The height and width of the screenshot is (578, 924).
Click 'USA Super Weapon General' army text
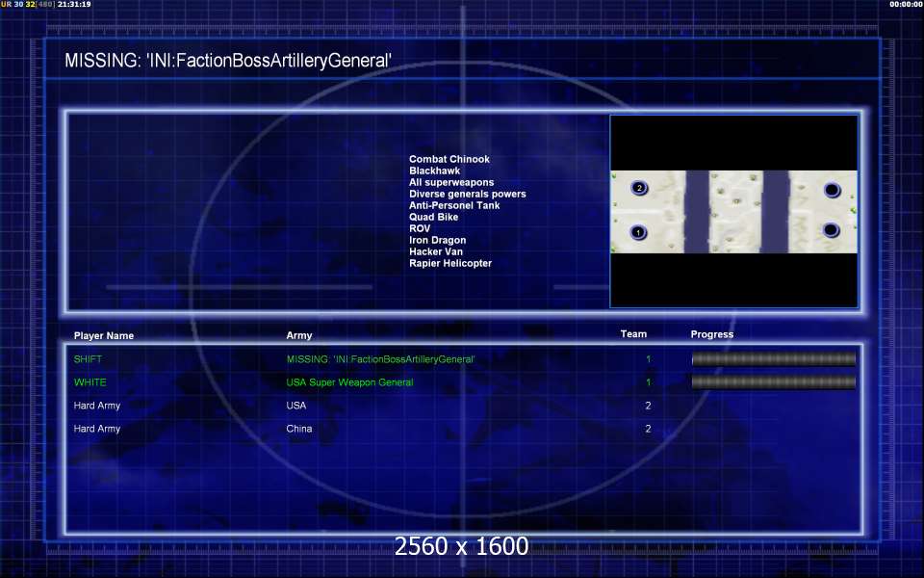click(x=349, y=382)
